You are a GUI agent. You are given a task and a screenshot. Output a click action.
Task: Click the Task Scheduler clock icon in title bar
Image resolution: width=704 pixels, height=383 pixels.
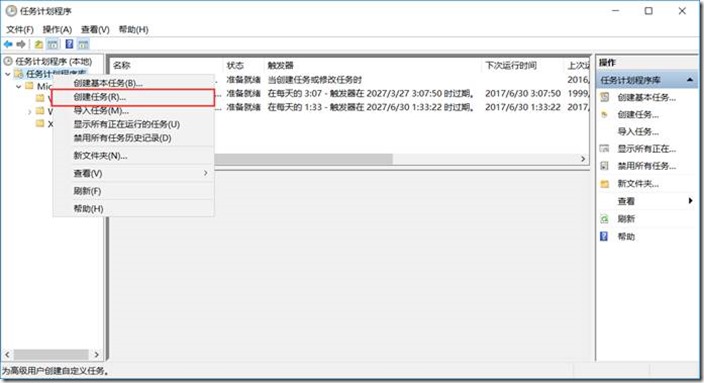11,11
